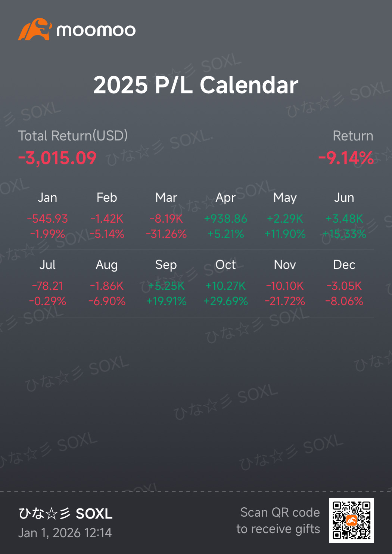Click the QR code image
Image resolution: width=392 pixels, height=554 pixels.
351,520
